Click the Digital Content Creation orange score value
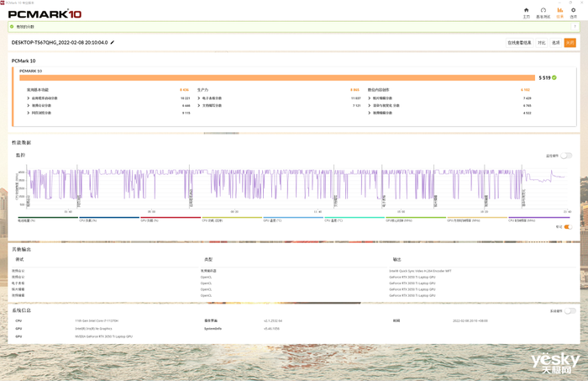 [525, 90]
